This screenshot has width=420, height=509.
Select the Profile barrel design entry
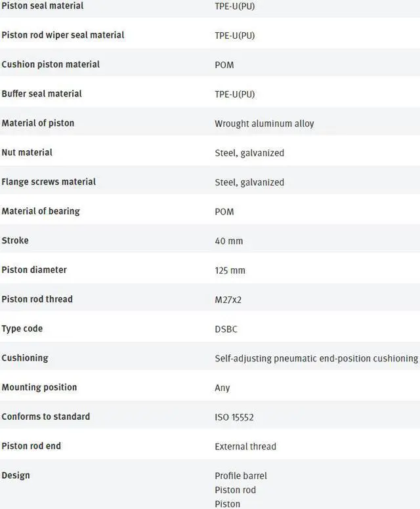click(241, 476)
